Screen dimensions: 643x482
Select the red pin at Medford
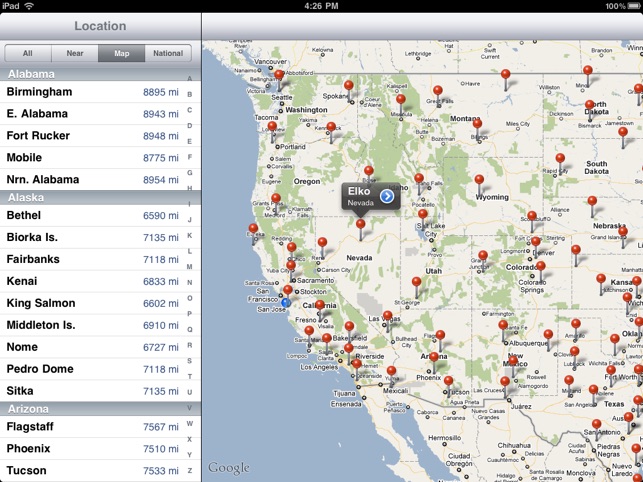coord(276,198)
